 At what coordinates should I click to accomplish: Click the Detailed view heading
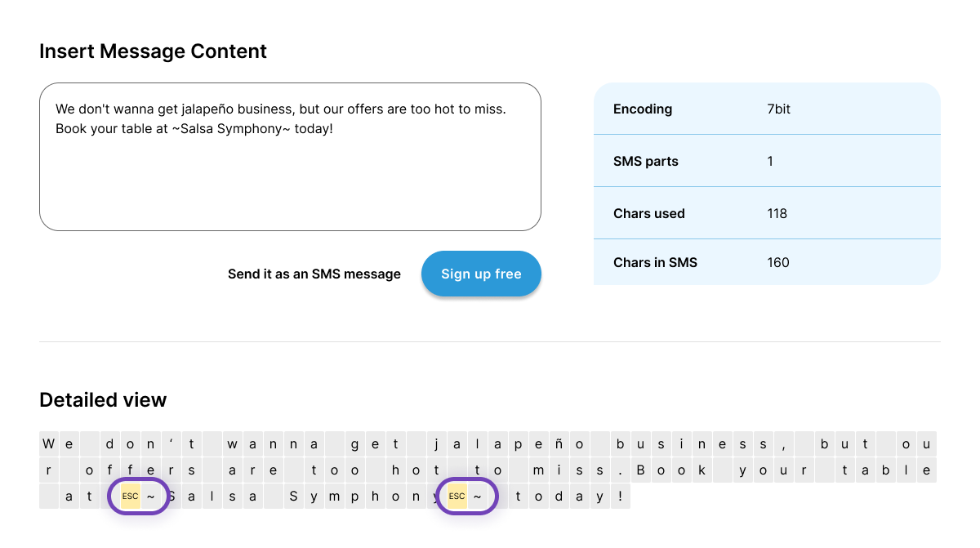coord(103,399)
